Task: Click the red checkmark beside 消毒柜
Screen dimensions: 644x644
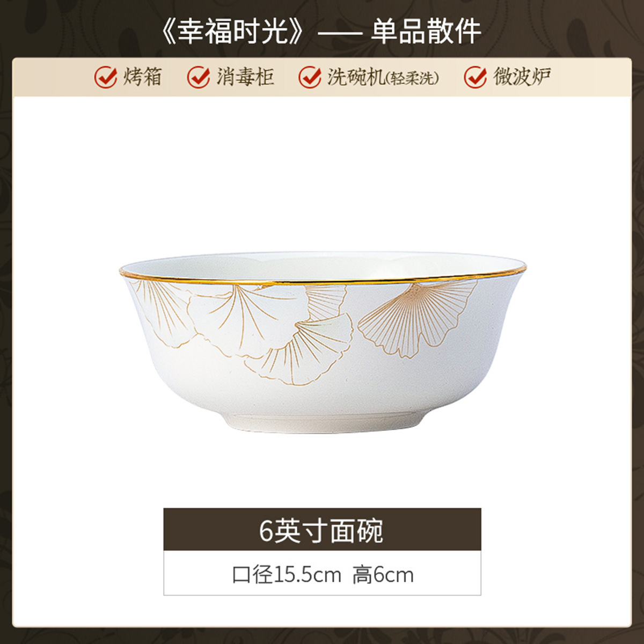Action: point(198,77)
